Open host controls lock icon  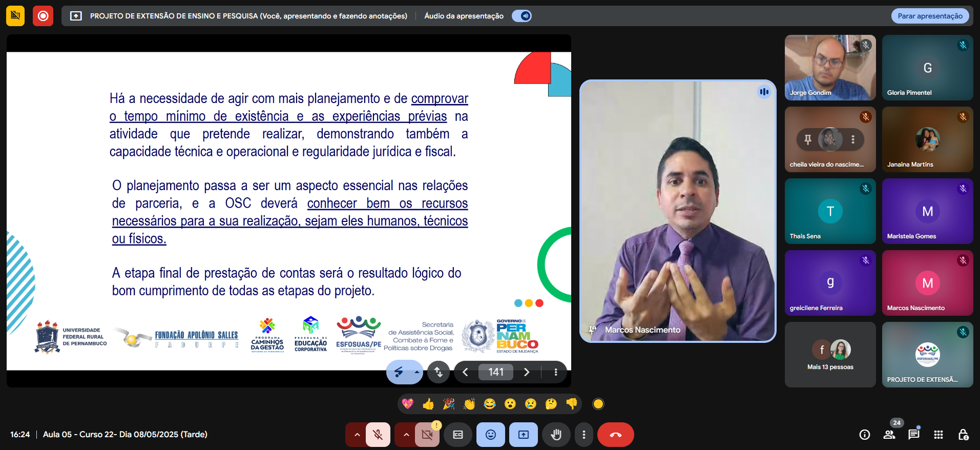point(963,435)
